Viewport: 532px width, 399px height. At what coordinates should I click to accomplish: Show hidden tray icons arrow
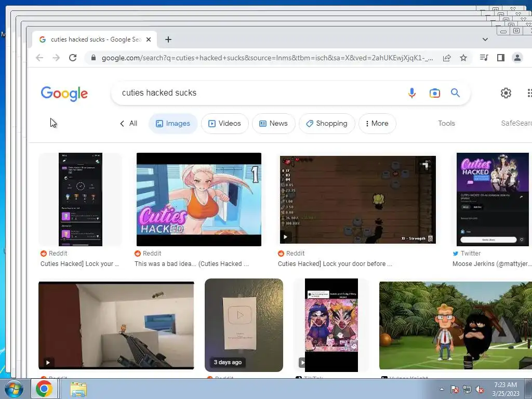(442, 389)
